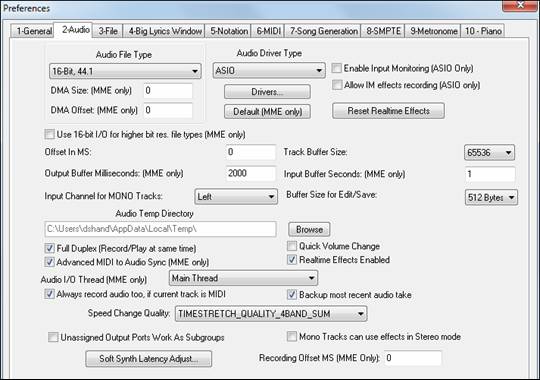Switch to 7-Song Generation tab

tap(323, 31)
